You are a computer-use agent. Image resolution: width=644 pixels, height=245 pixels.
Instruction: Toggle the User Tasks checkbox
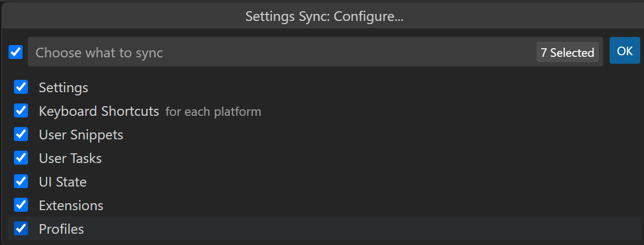(21, 158)
